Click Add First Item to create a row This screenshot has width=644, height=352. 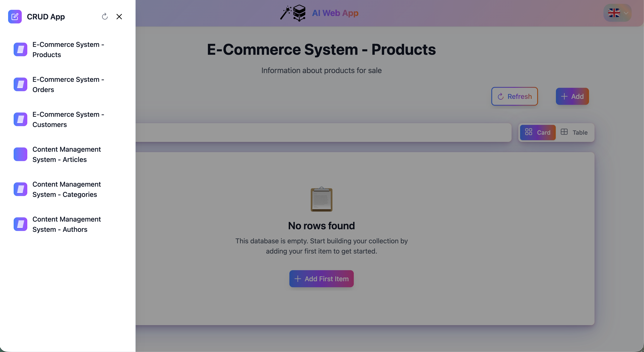(321, 278)
